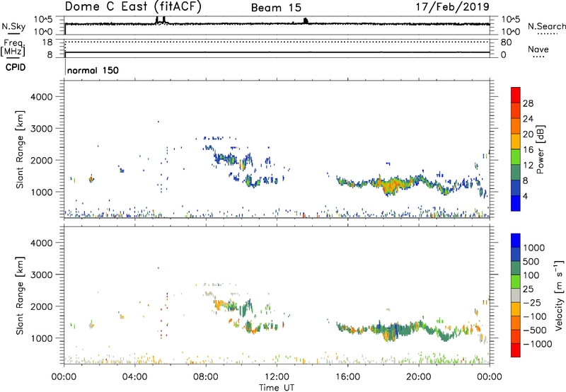Click the "1000" tick of the velocity panel
566x392 pixels.
pyautogui.click(x=42, y=338)
